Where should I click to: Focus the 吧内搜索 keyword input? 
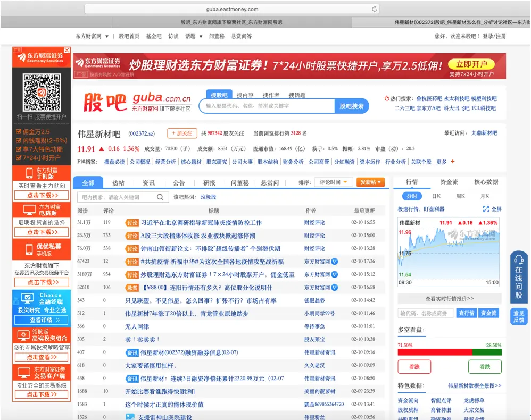click(117, 197)
